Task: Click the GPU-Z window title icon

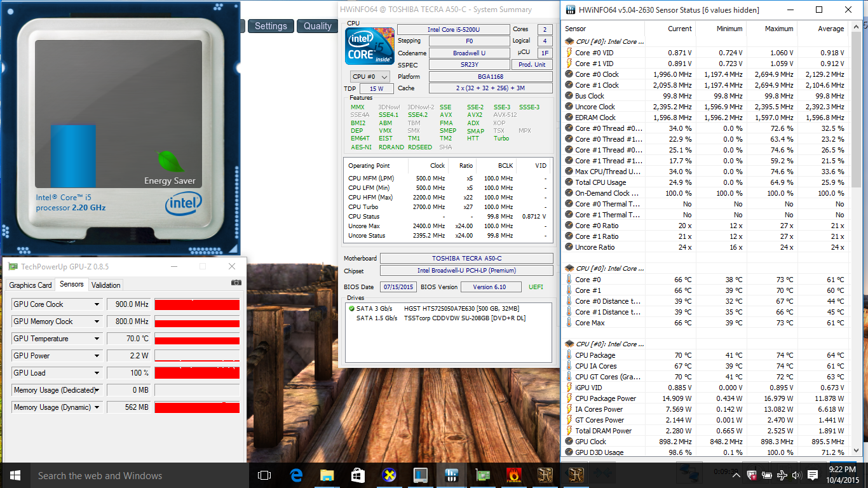Action: pyautogui.click(x=13, y=266)
